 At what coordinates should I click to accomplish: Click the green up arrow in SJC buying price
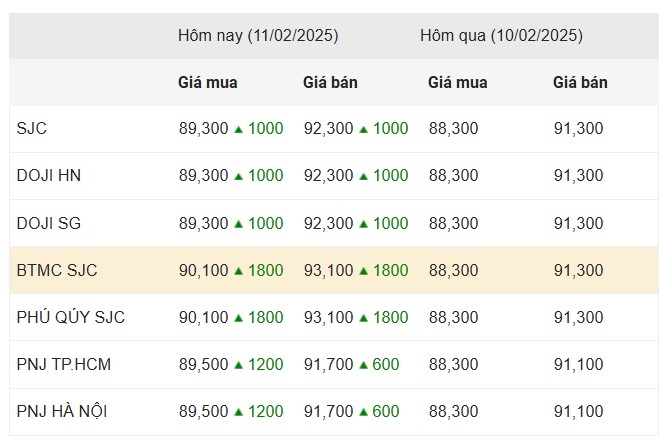pos(239,129)
